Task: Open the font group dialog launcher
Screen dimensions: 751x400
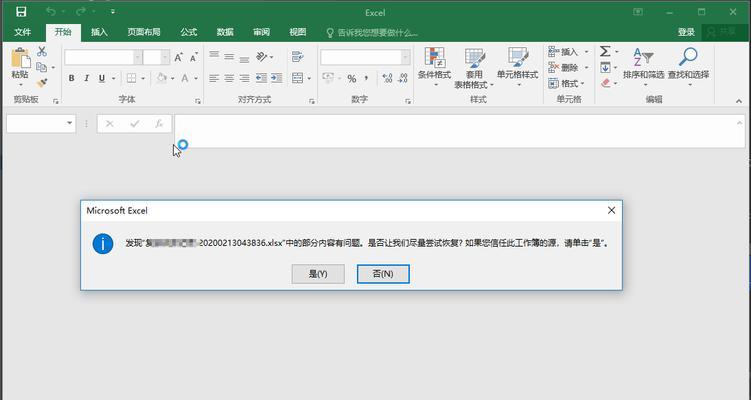Action: tap(198, 101)
